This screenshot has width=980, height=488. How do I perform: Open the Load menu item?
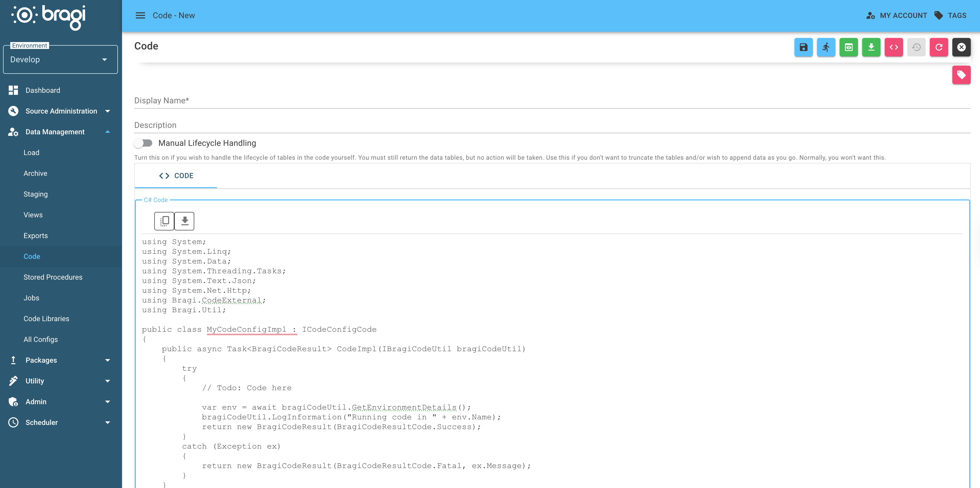tap(31, 152)
